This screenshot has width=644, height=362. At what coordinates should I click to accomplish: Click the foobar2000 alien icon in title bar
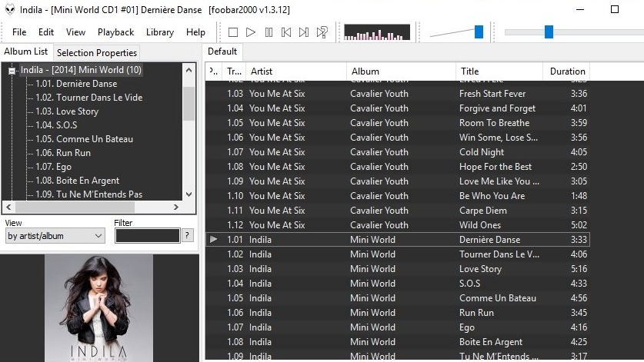tap(9, 9)
